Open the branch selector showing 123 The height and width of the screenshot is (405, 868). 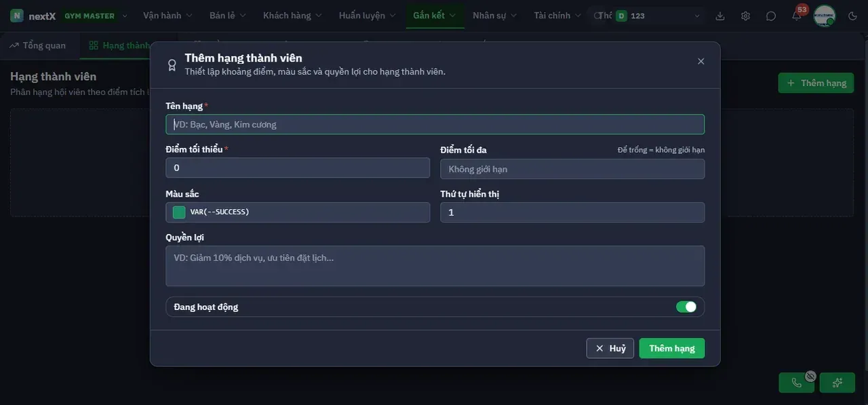click(658, 16)
